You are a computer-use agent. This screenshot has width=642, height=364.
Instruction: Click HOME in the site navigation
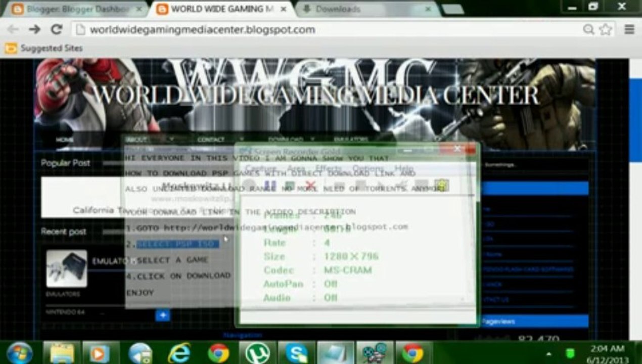coord(64,140)
